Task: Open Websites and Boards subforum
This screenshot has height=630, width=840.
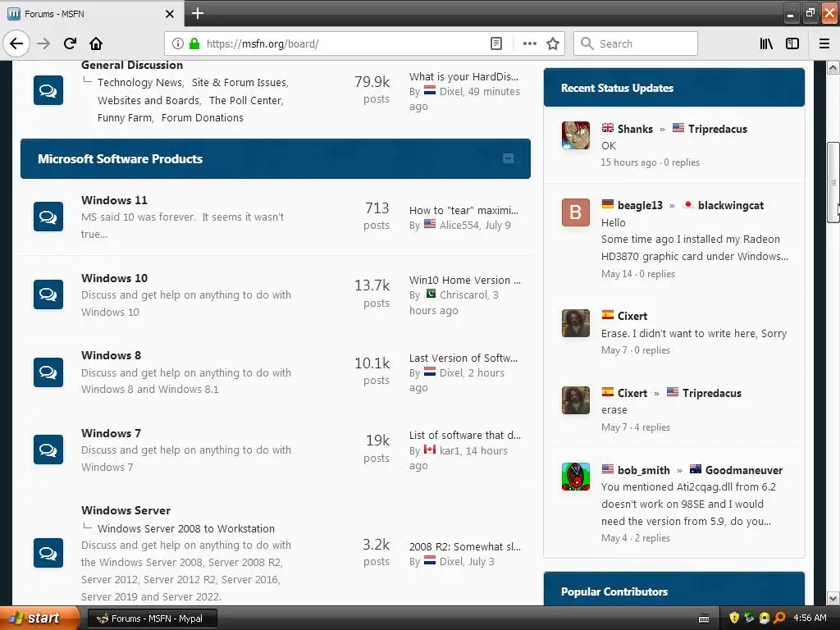Action: [x=148, y=100]
